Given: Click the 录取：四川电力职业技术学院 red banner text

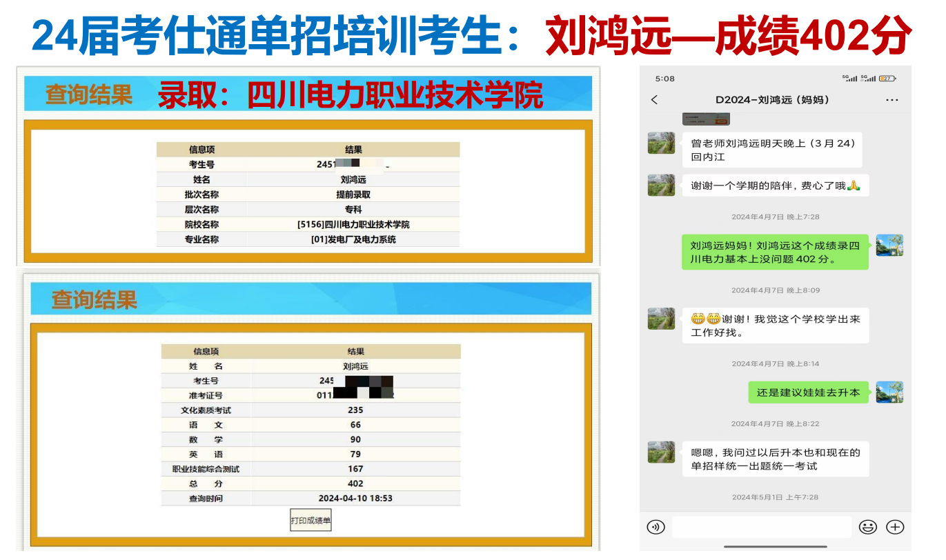Looking at the screenshot, I should click(351, 95).
